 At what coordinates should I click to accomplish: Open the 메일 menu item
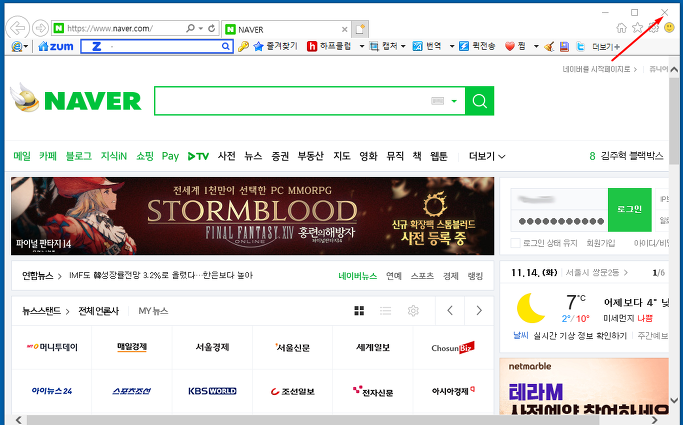(22, 156)
